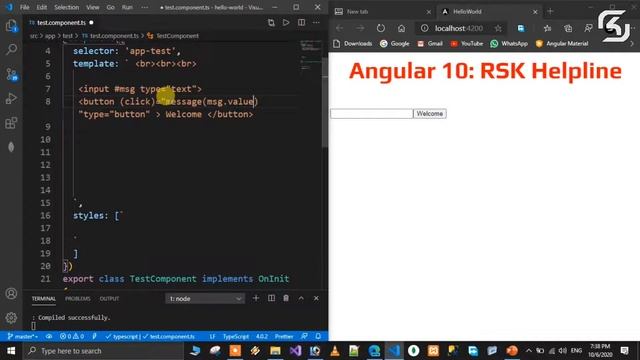Create a new terminal with plus icon
Viewport: 640px width, 360px height.
tap(256, 298)
